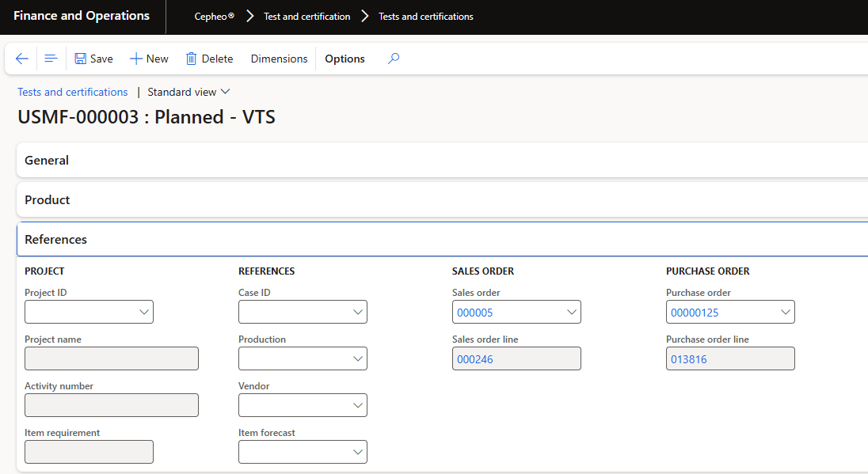Open the Vendor dropdown arrow

point(358,405)
